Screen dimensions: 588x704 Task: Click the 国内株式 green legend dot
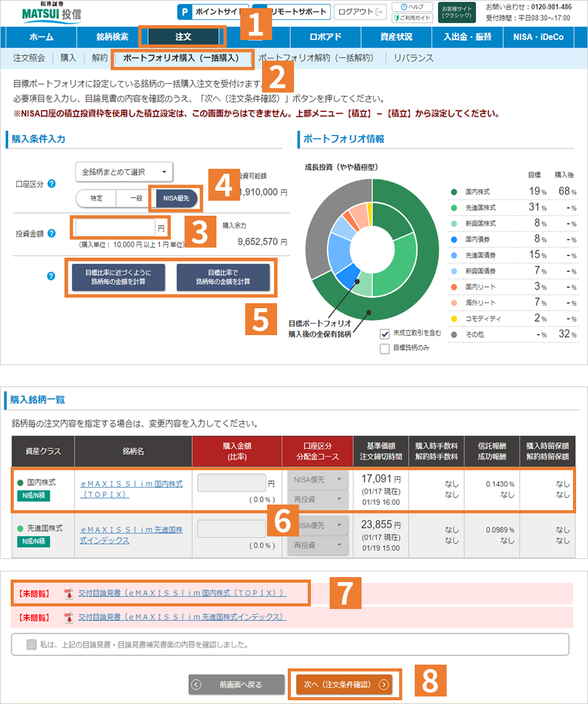coord(454,192)
